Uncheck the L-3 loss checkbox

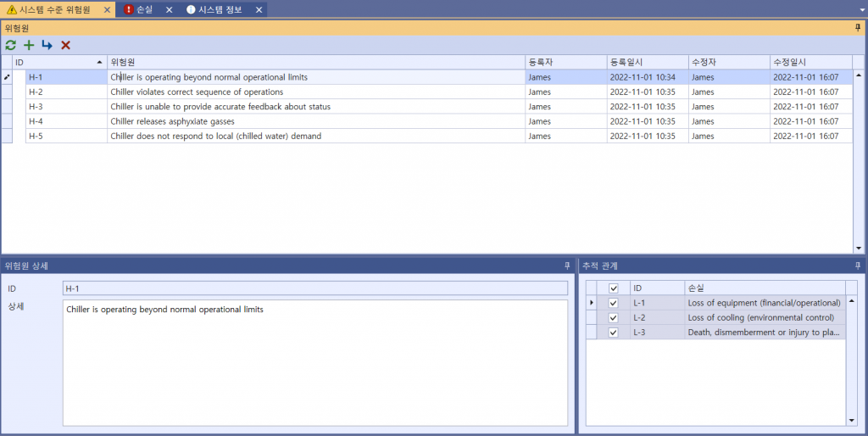[x=614, y=333]
